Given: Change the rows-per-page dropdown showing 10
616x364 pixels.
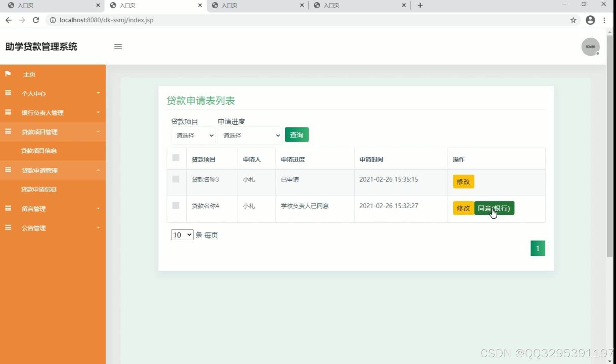Looking at the screenshot, I should [182, 235].
